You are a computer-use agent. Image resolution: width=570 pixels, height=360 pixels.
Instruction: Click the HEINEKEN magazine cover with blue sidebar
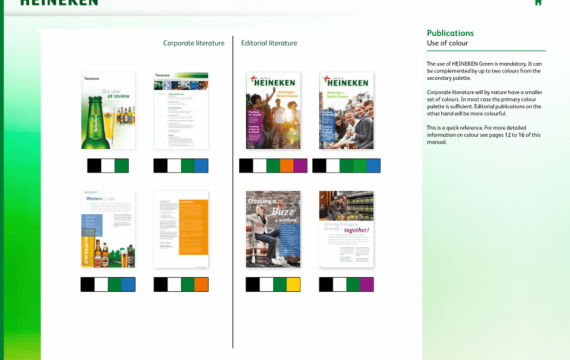point(346,111)
